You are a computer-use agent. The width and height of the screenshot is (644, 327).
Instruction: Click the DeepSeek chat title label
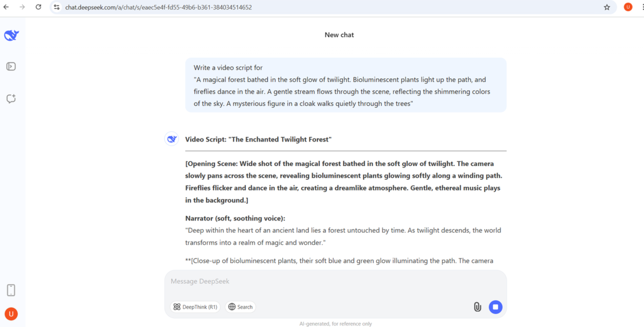click(339, 35)
